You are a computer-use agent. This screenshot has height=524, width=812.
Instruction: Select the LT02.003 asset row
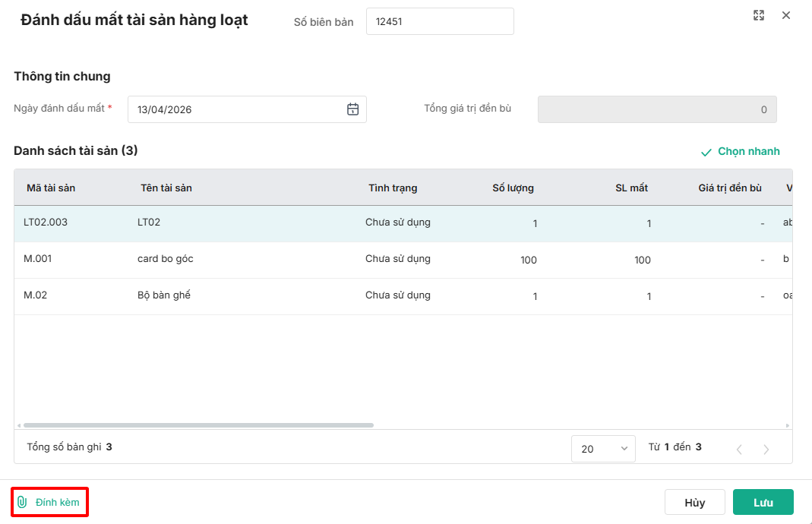click(46, 223)
